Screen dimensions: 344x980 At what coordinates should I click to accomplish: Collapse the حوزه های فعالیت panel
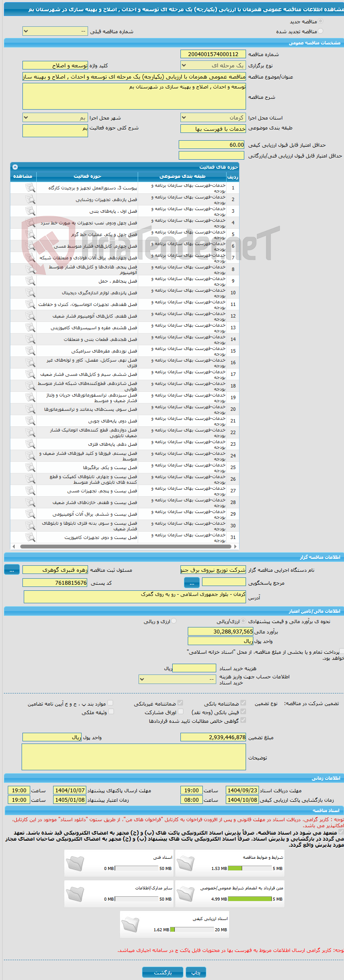[x=15, y=167]
